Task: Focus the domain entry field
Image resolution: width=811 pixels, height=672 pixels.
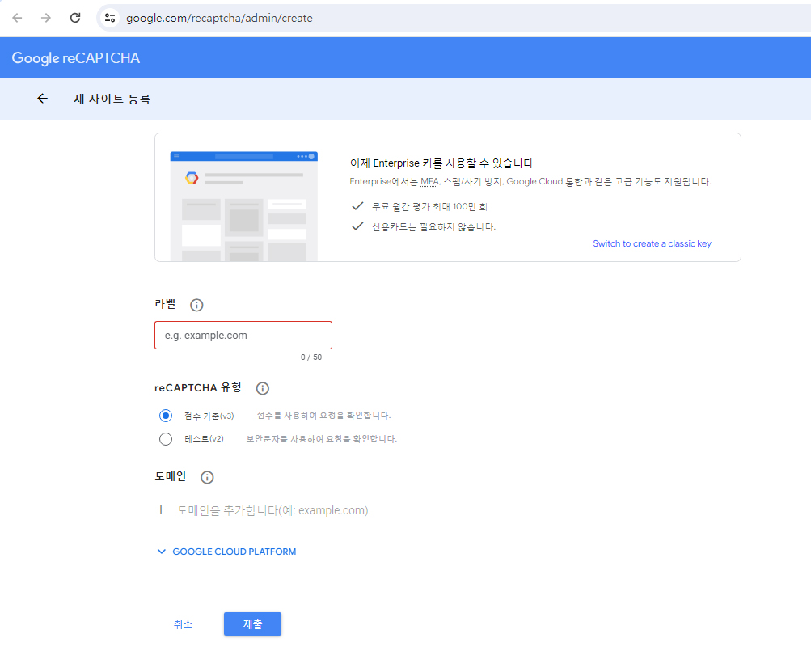Action: pyautogui.click(x=273, y=510)
